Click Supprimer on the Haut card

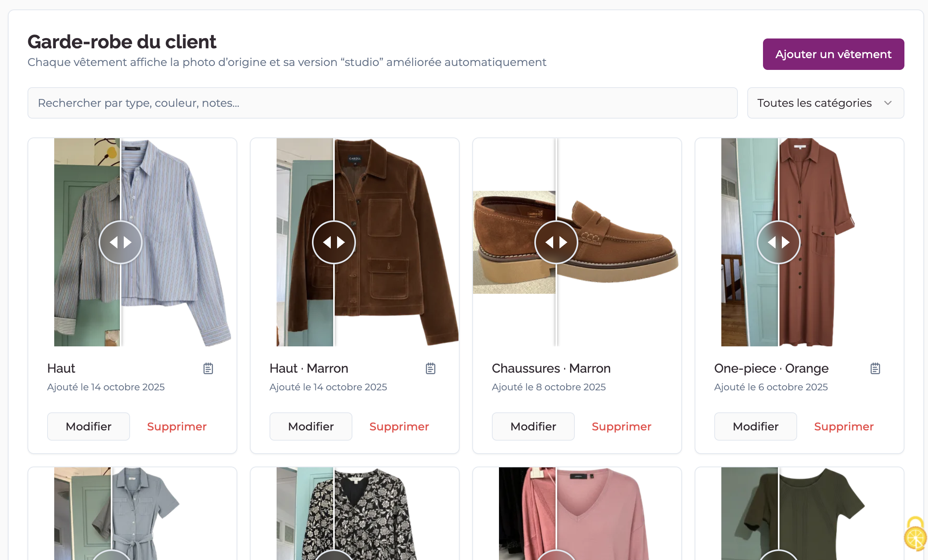(x=177, y=426)
